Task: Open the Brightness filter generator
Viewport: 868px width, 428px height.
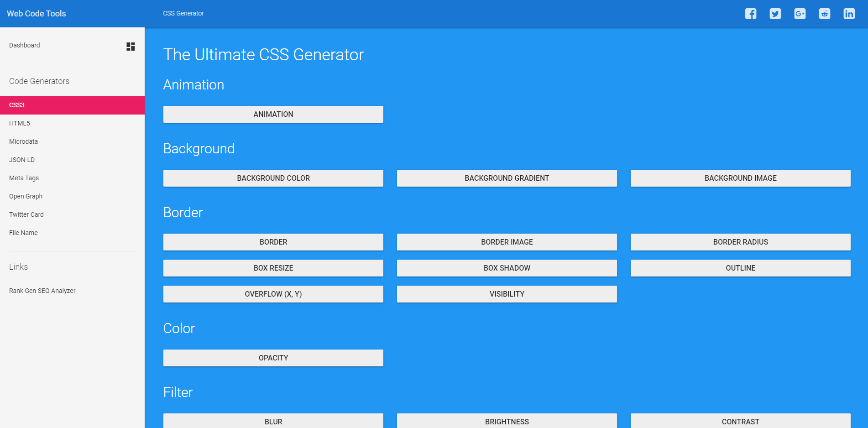Action: point(507,421)
